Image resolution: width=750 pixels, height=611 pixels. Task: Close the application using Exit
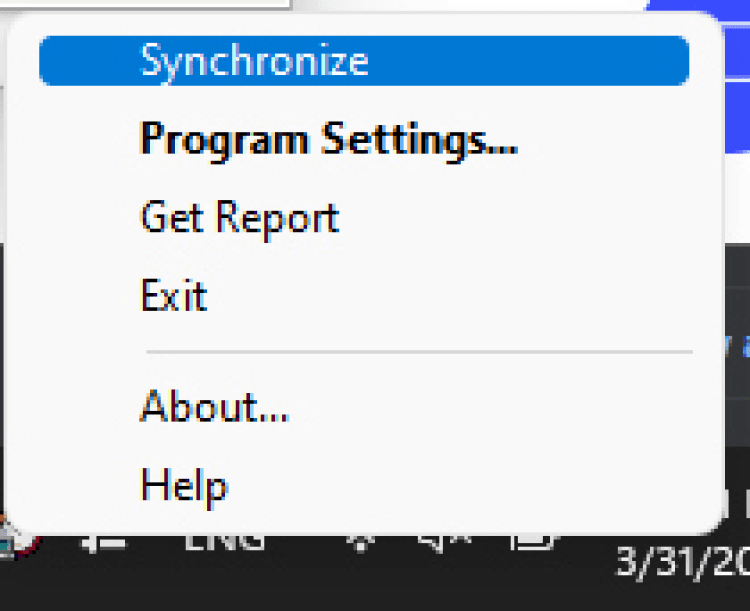[174, 296]
